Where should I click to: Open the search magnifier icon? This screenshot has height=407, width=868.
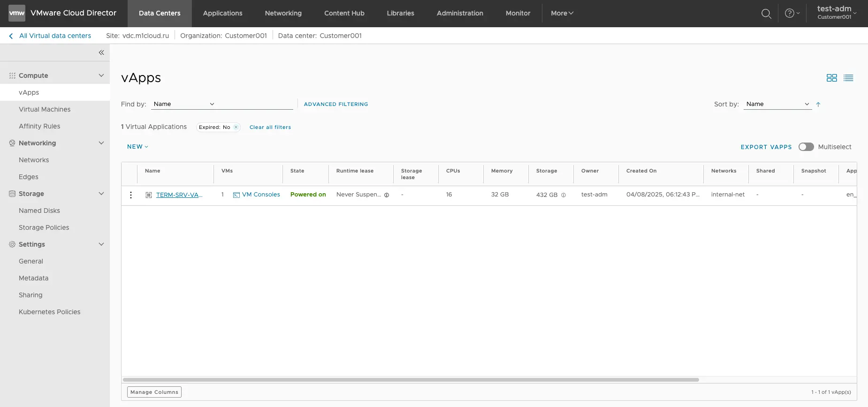click(x=766, y=14)
